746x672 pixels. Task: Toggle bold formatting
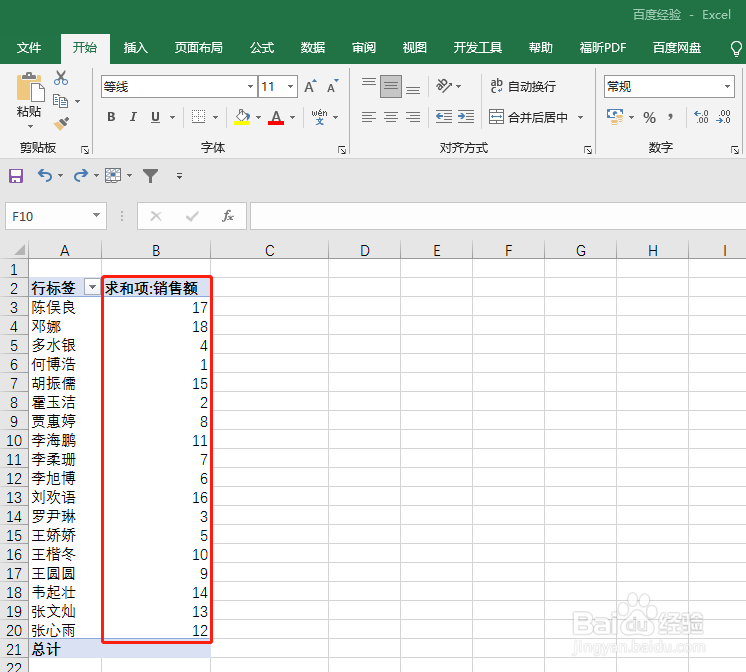[111, 117]
